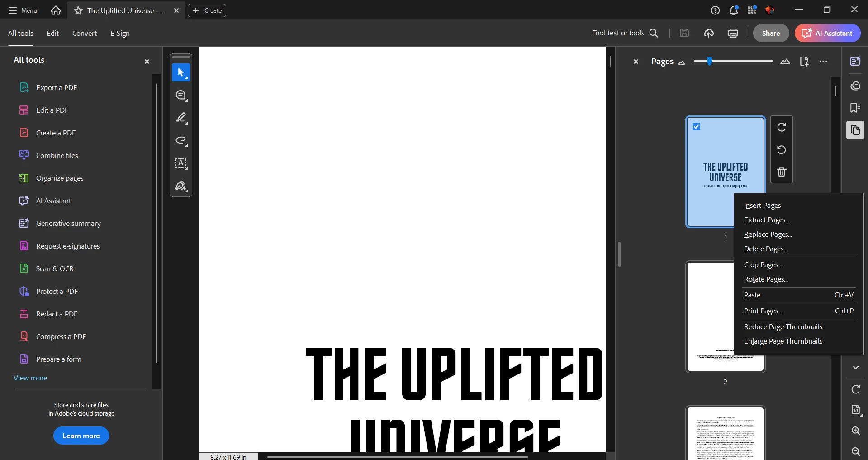Image resolution: width=868 pixels, height=460 pixels.
Task: Click the Print icon in toolbar
Action: pos(733,33)
